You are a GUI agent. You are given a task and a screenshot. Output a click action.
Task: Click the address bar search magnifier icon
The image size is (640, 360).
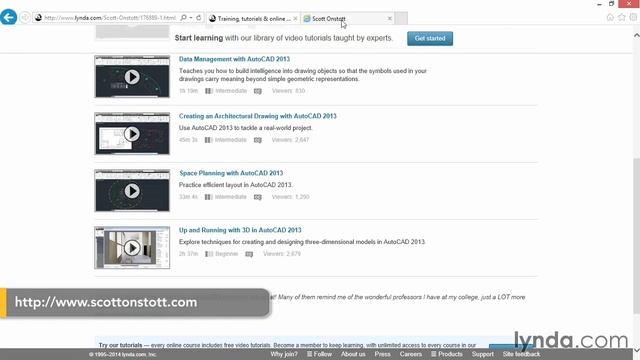pyautogui.click(x=183, y=18)
